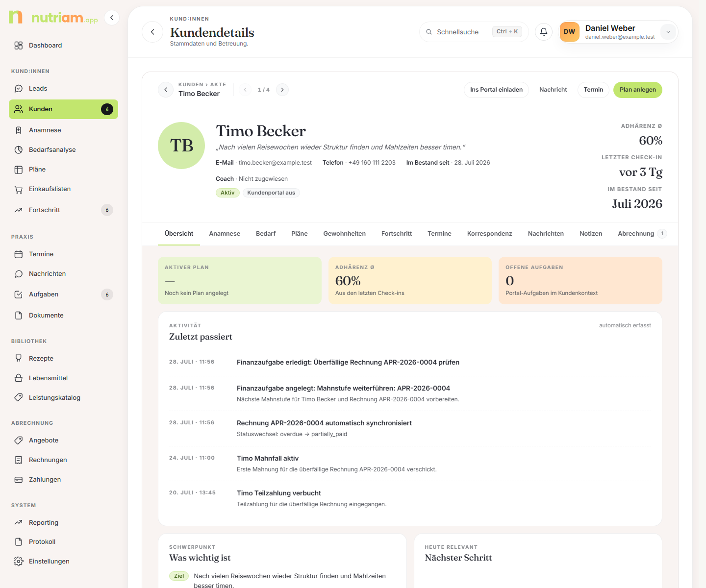Click the Ziel tag in Schwerpunkt card

[x=179, y=576]
